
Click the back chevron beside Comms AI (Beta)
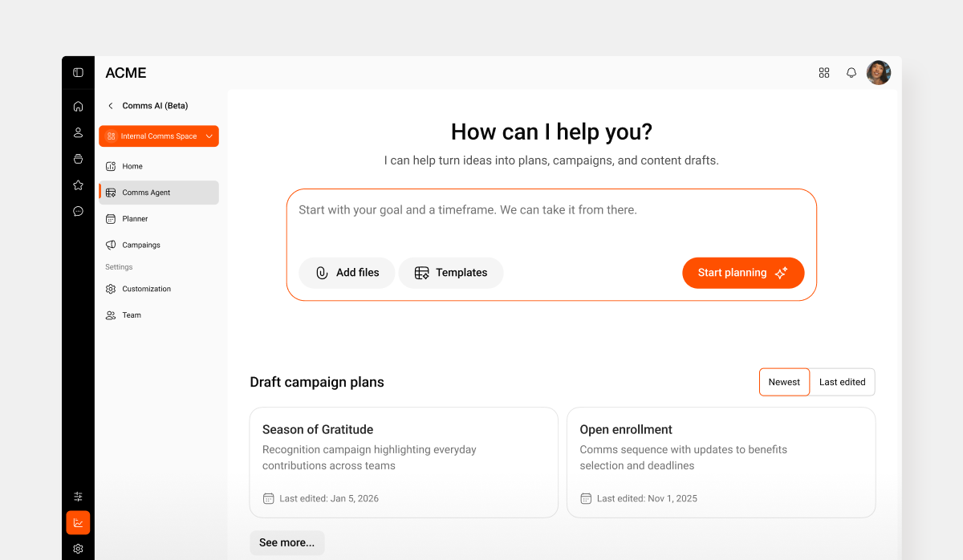tap(110, 105)
